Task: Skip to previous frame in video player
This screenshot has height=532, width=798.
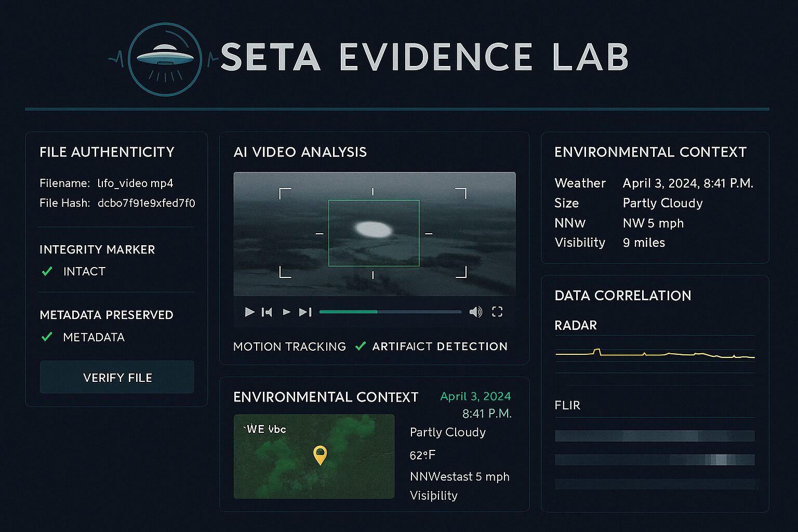Action: (x=267, y=312)
